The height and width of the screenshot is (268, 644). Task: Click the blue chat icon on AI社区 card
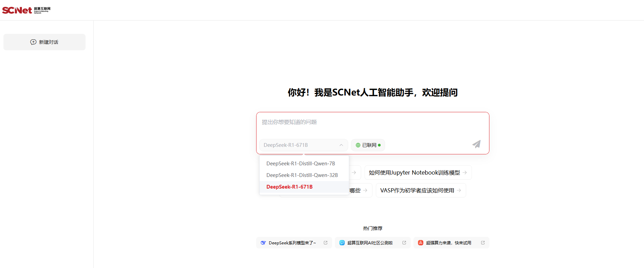(x=342, y=243)
